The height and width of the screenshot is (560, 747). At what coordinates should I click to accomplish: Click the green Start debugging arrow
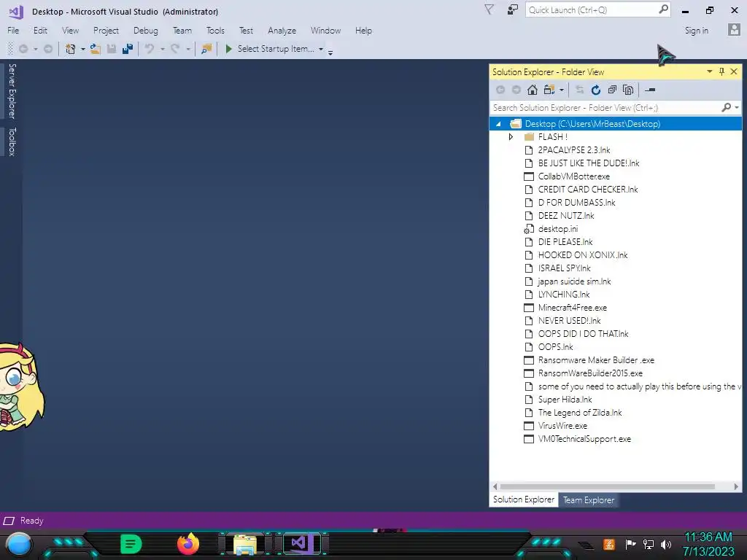pos(228,49)
